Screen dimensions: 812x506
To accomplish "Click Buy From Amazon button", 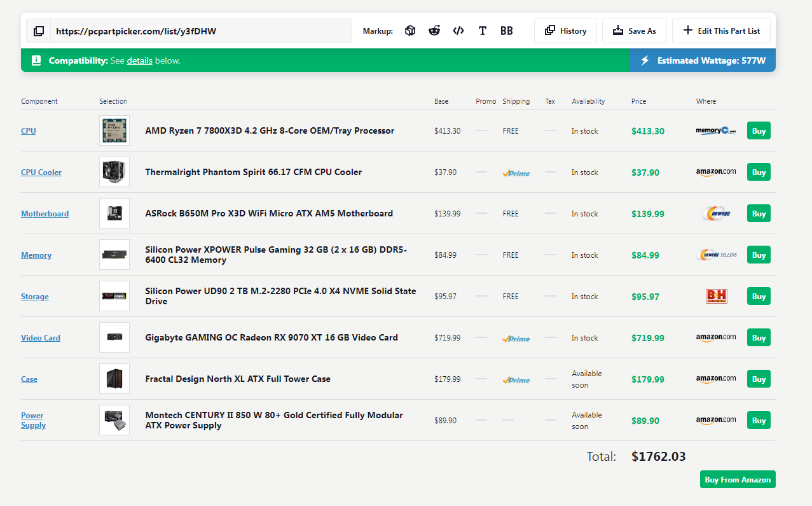I will coord(738,479).
